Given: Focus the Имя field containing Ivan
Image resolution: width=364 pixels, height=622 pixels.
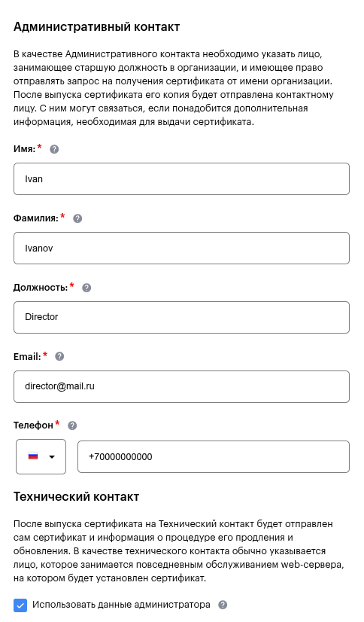Looking at the screenshot, I should tap(181, 179).
